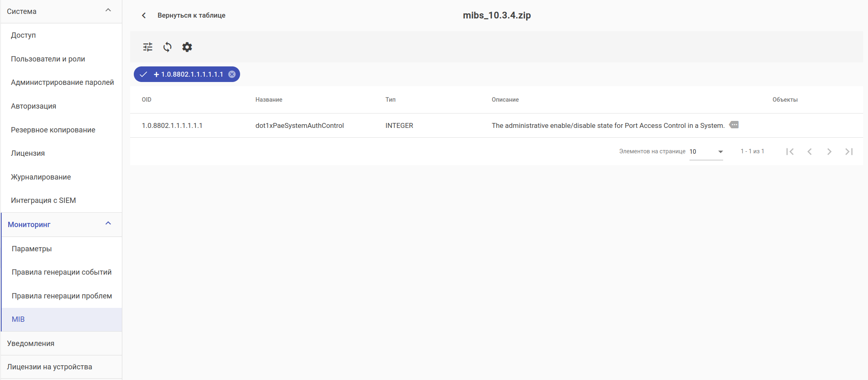Go to previous results page
Image resolution: width=868 pixels, height=380 pixels.
[x=810, y=152]
